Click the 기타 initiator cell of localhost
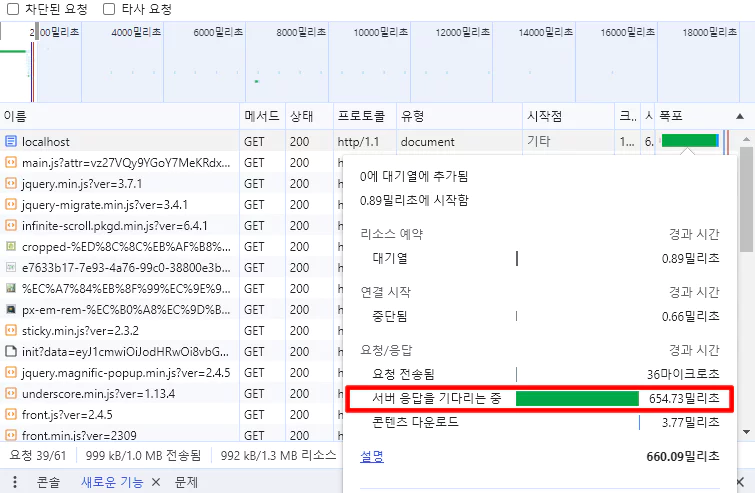This screenshot has height=493, width=755. (538, 141)
